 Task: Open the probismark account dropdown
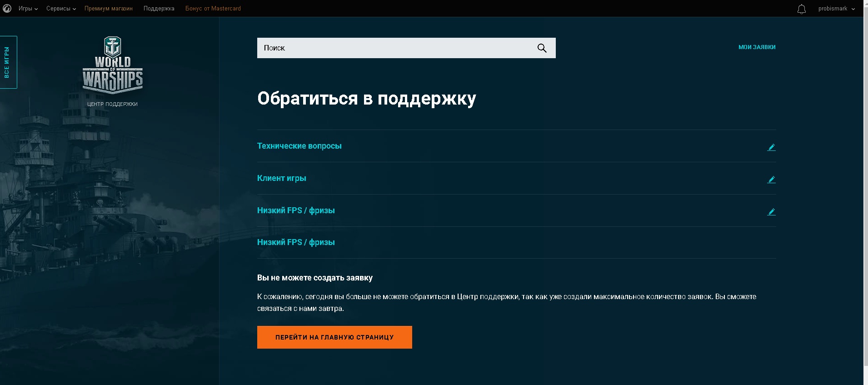pos(836,9)
